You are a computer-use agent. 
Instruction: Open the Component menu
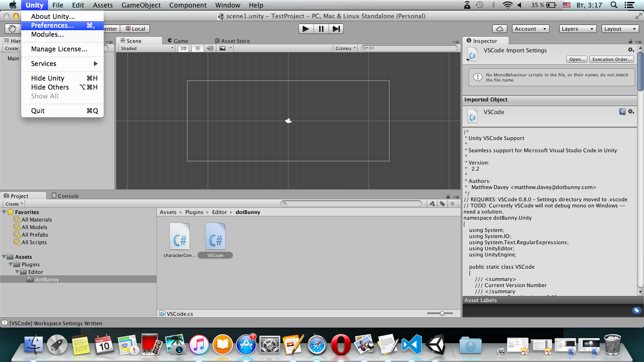pos(188,5)
